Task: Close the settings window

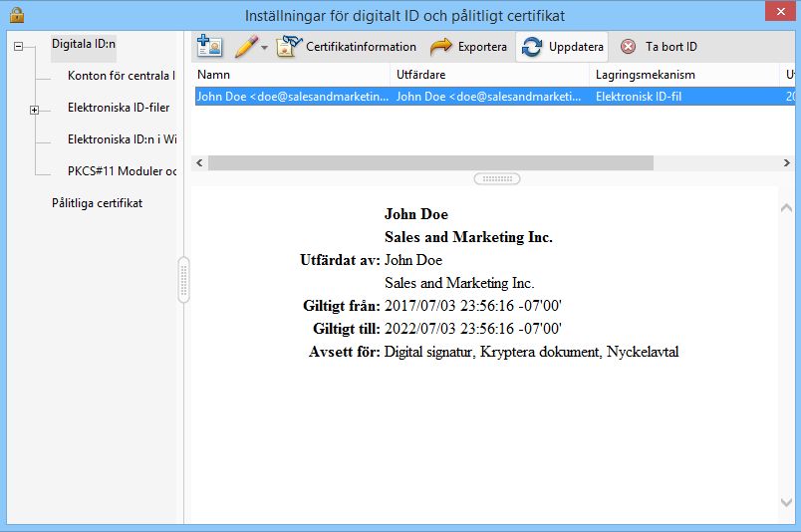Action: (780, 11)
